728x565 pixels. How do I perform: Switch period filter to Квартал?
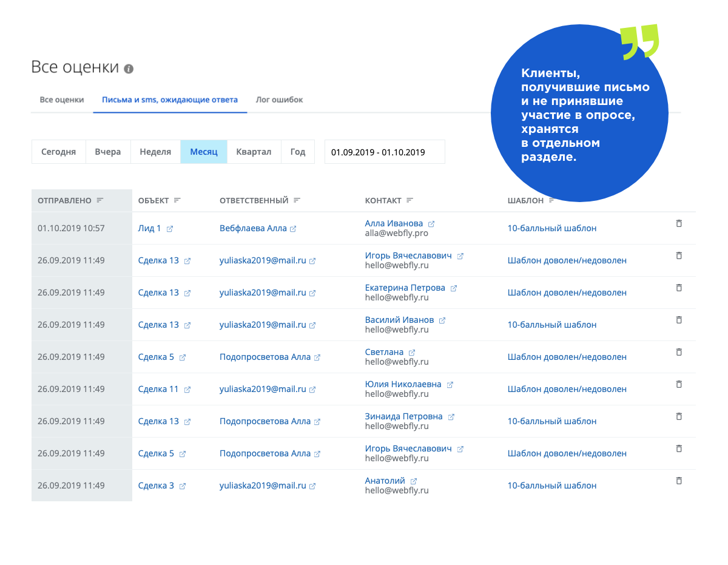(254, 152)
